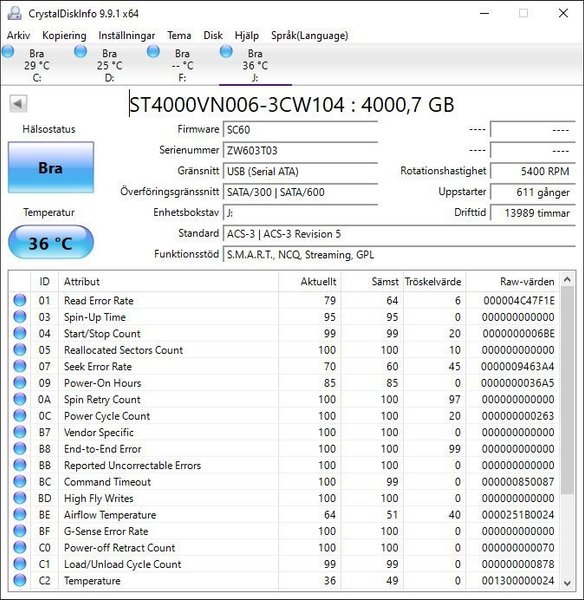The width and height of the screenshot is (584, 600).
Task: Switch to the J: drive tab
Action: click(255, 65)
